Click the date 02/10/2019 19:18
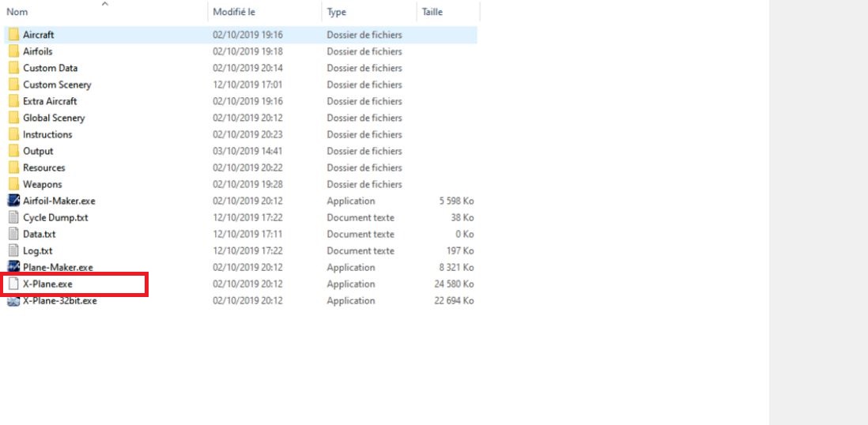This screenshot has height=425, width=868. tap(248, 51)
